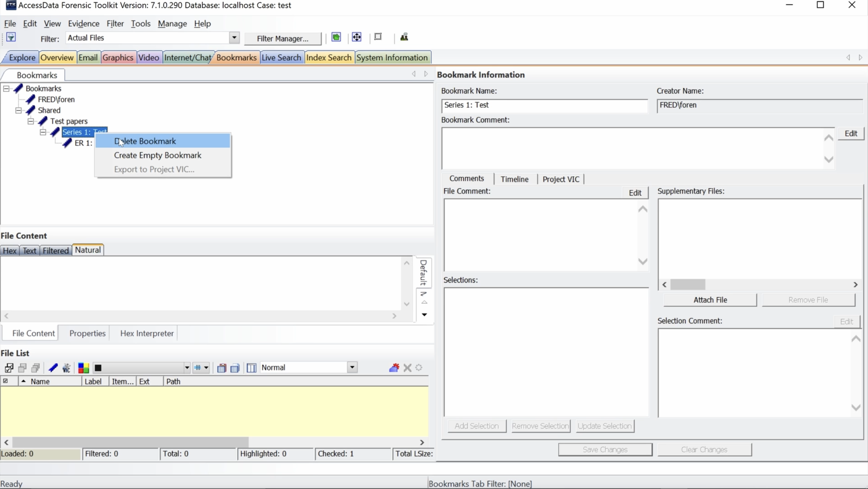The width and height of the screenshot is (868, 489).
Task: Click Edit next to Bookmark Comment
Action: click(851, 133)
